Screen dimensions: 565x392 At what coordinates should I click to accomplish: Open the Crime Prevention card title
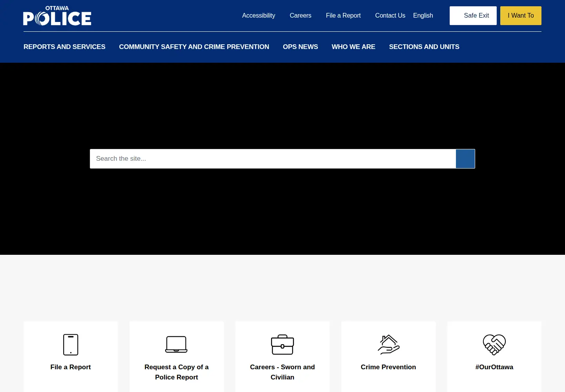pos(388,367)
